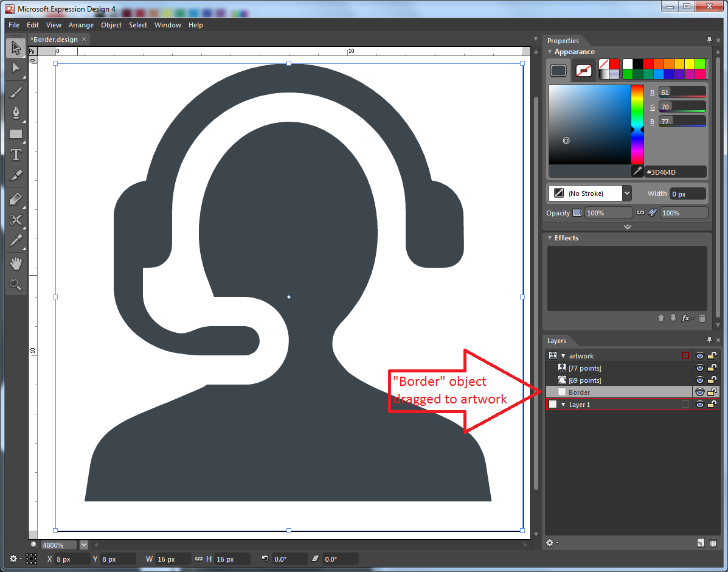
Task: Switch to the Pan hand tool
Action: (x=16, y=263)
